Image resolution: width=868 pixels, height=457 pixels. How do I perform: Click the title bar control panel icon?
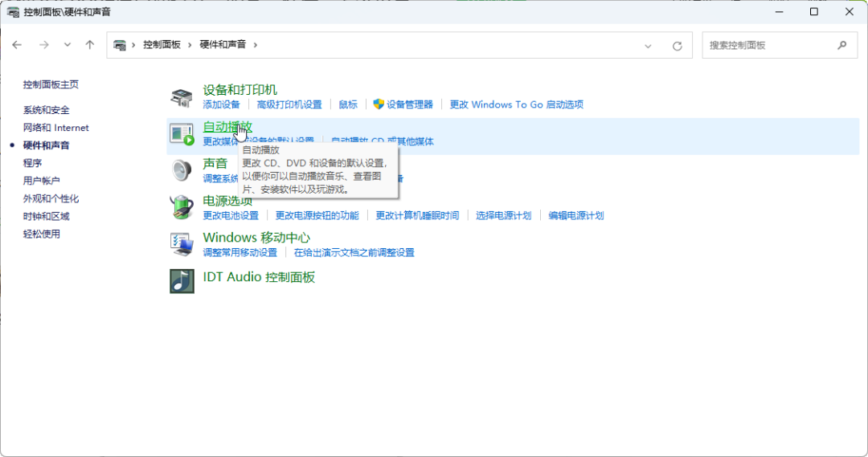tap(13, 12)
